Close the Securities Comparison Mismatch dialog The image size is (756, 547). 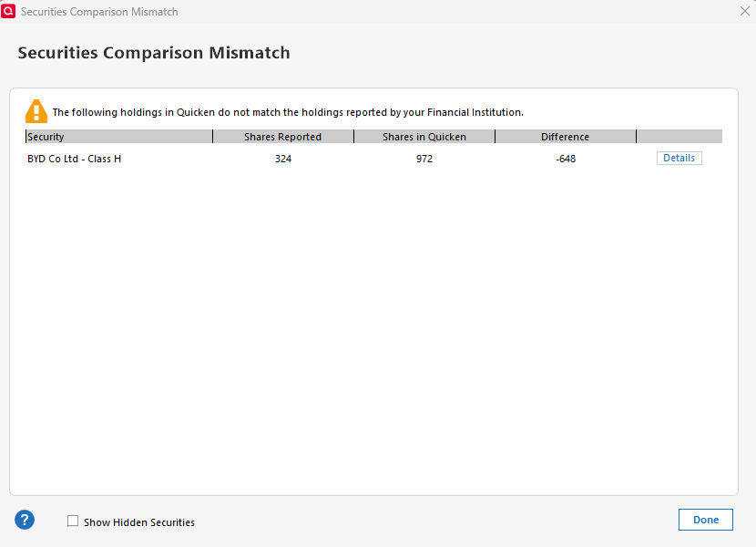pyautogui.click(x=744, y=11)
